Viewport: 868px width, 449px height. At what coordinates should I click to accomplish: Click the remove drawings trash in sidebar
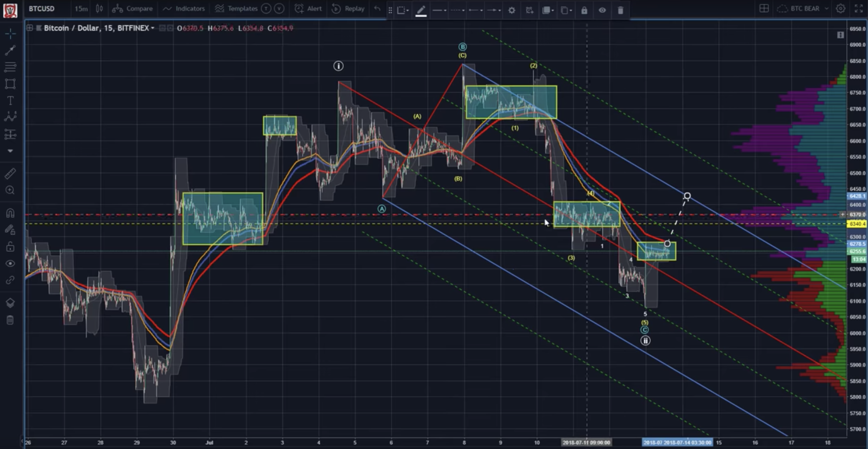(10, 320)
